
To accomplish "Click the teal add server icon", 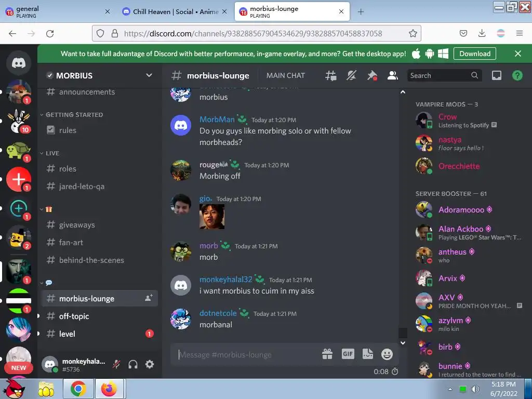I will click(x=19, y=208).
